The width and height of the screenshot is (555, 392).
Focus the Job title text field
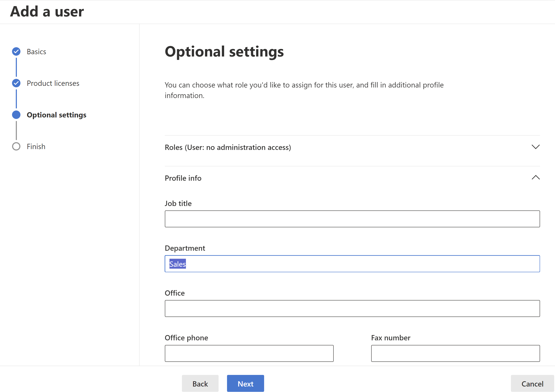(x=352, y=219)
